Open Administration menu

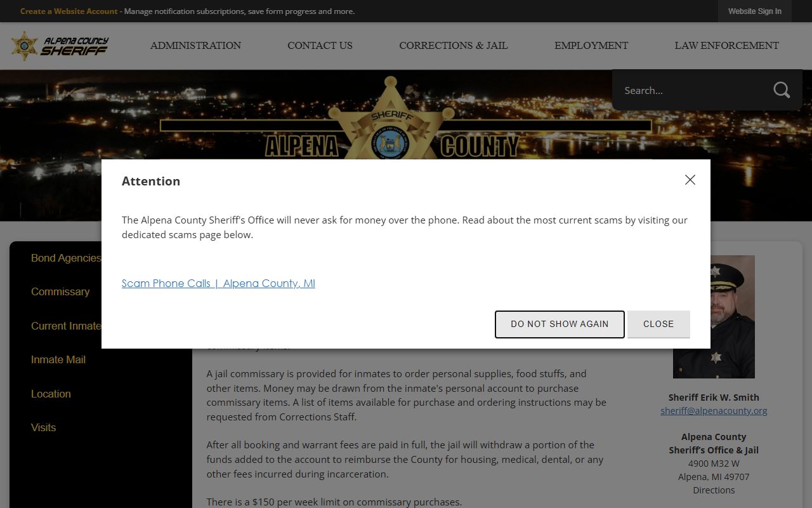[x=195, y=46]
